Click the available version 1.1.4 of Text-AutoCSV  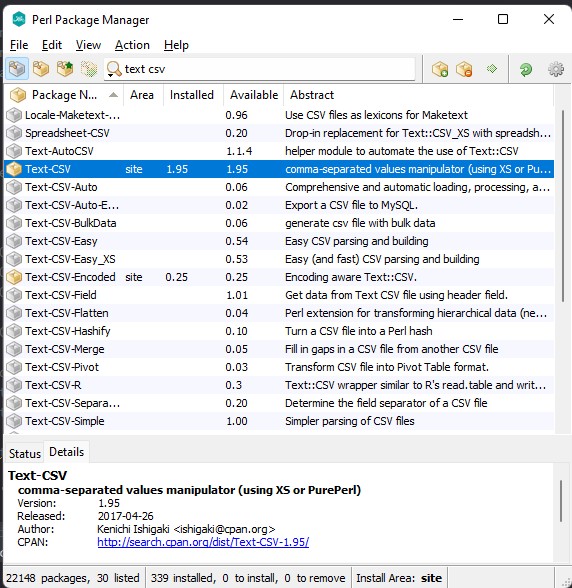point(239,151)
